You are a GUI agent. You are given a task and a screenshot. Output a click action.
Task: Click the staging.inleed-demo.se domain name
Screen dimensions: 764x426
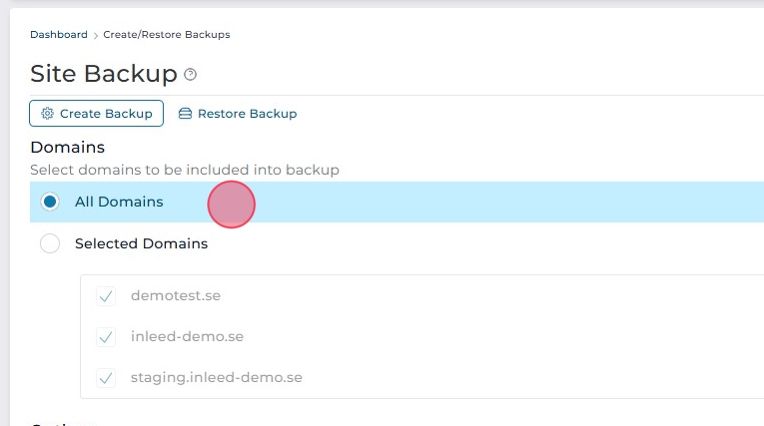tap(216, 378)
